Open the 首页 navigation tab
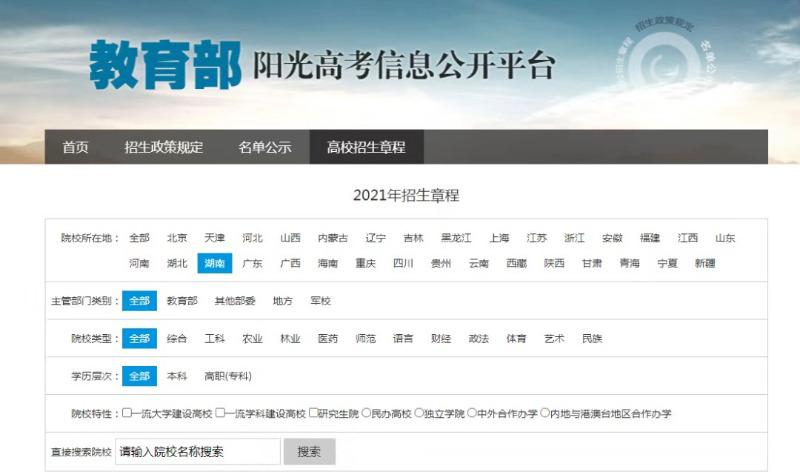 pyautogui.click(x=75, y=147)
